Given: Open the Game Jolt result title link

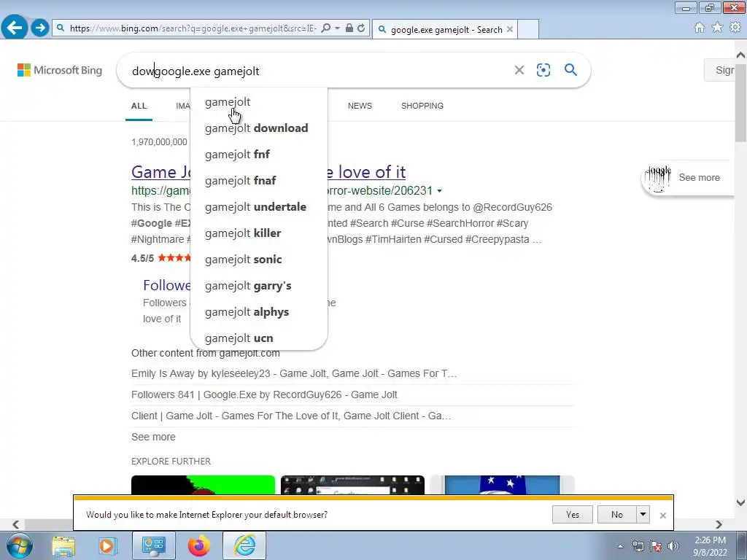Looking at the screenshot, I should click(366, 172).
